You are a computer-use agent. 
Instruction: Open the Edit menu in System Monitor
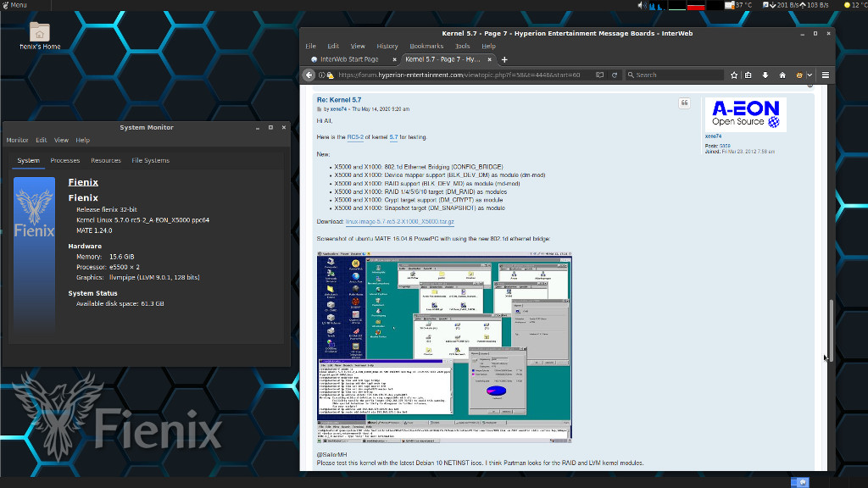click(x=41, y=141)
